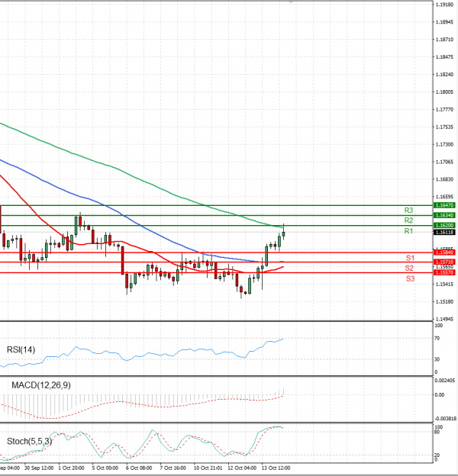Click the RSI 70 level label
This screenshot has width=458, height=476.
pos(437,339)
